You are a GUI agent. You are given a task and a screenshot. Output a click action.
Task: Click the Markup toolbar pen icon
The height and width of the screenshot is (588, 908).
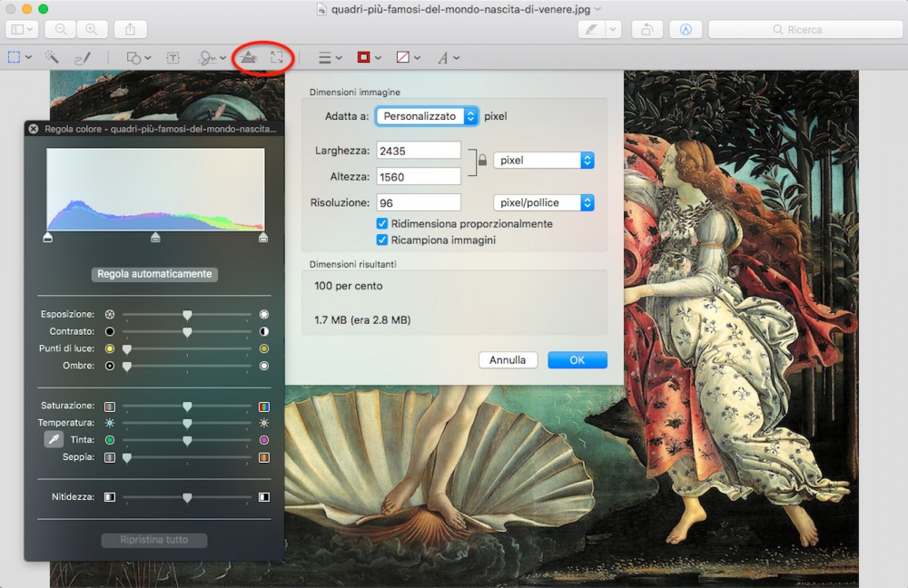coord(592,29)
